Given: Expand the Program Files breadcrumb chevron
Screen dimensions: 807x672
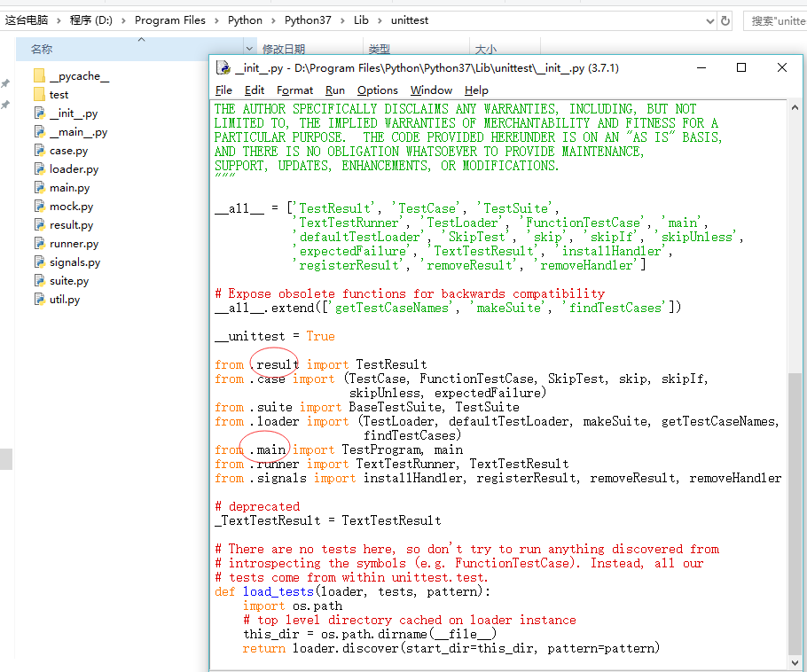Looking at the screenshot, I should tap(216, 20).
